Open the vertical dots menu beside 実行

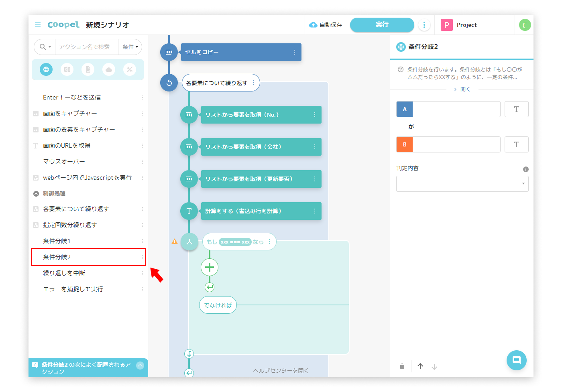click(424, 25)
